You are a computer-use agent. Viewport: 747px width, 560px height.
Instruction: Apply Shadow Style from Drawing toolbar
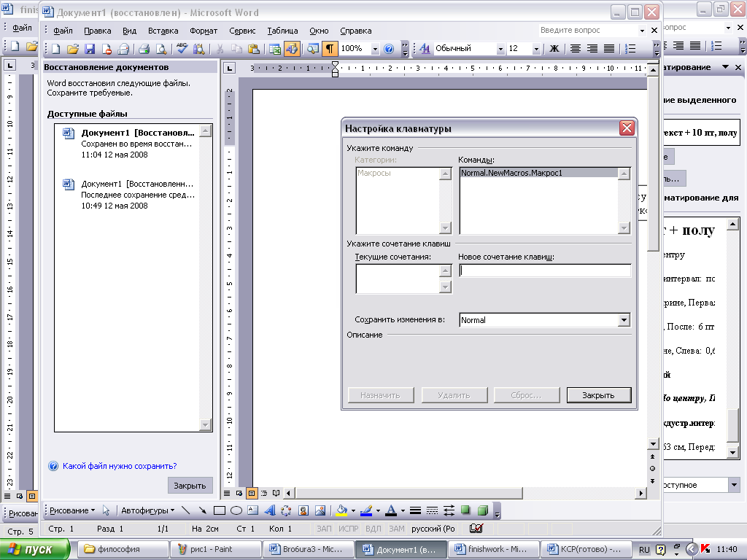466,510
